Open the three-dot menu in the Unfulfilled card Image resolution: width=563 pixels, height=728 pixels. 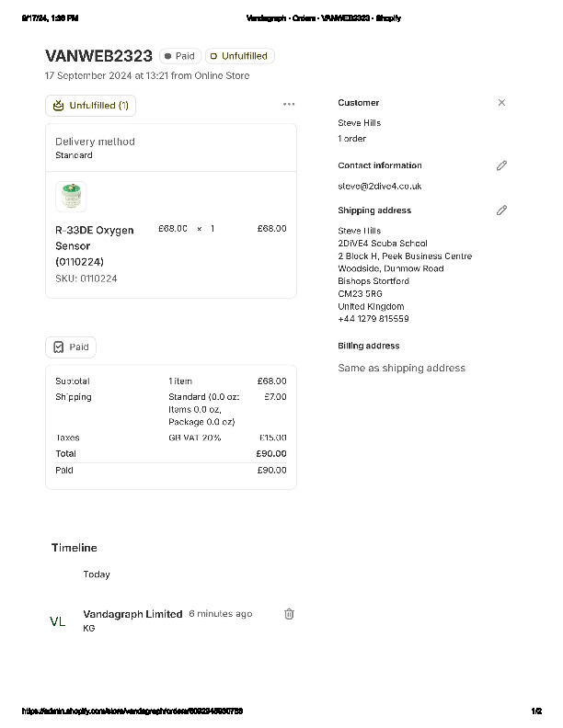[289, 105]
